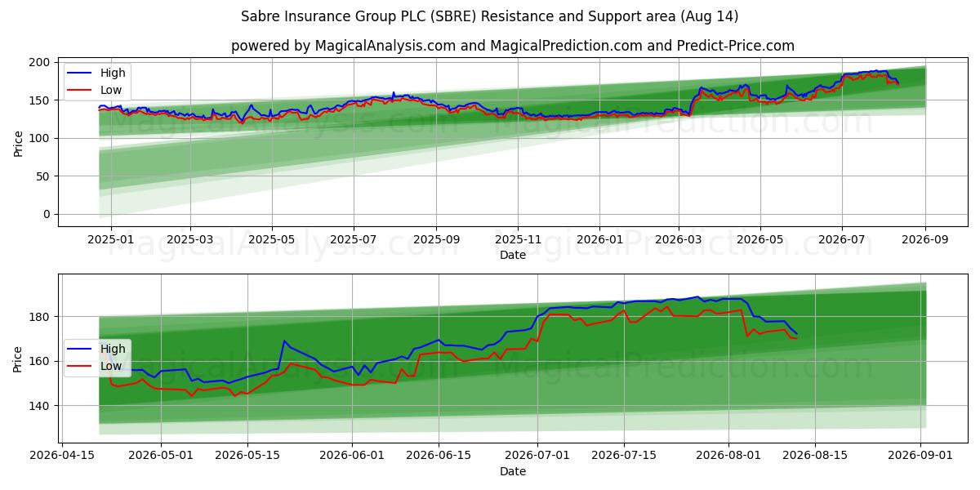980x490 pixels.
Task: Click the 2026-05-01 date tick on bottom chart
Action: 161,457
